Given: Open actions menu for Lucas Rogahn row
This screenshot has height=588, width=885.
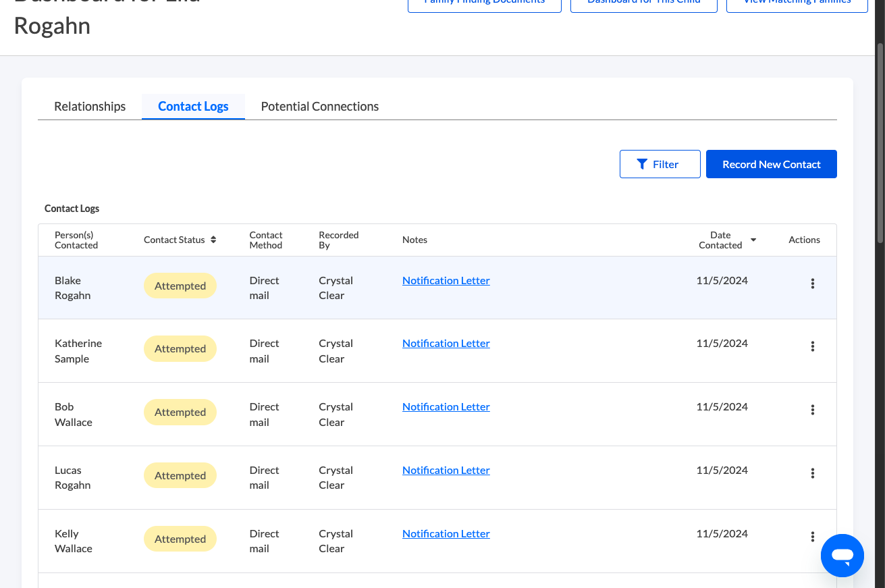Looking at the screenshot, I should [x=812, y=473].
